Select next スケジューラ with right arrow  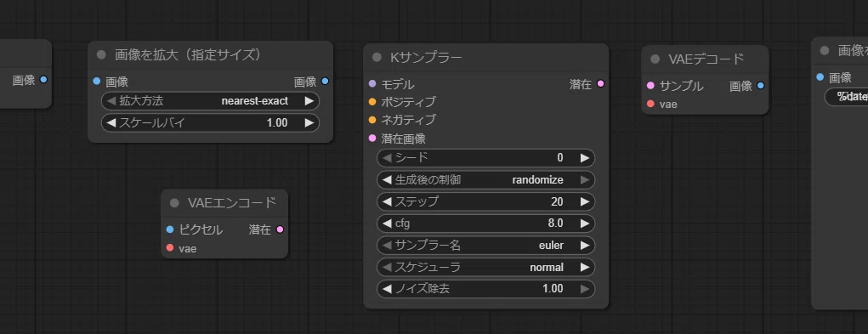click(585, 267)
